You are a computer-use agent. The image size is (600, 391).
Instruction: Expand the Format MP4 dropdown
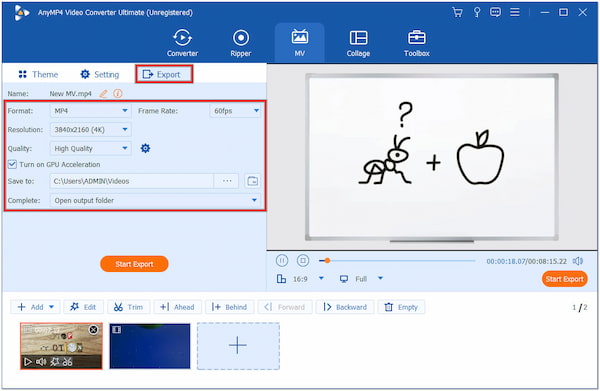90,111
